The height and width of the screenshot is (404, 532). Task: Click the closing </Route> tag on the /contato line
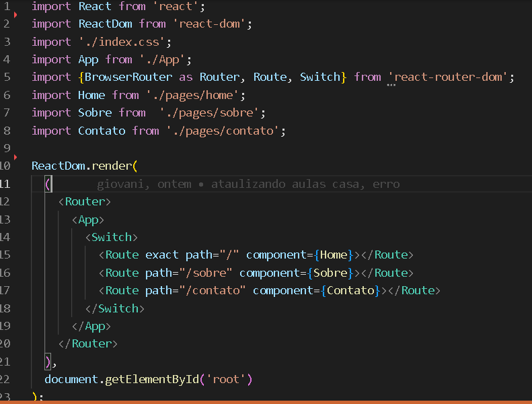[x=414, y=290]
